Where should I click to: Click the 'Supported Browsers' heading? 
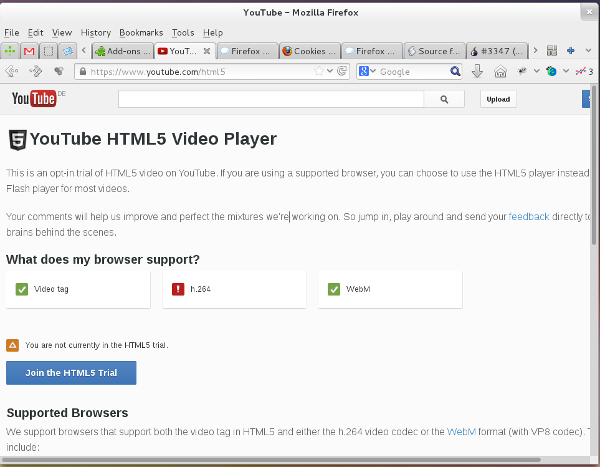[x=67, y=413]
